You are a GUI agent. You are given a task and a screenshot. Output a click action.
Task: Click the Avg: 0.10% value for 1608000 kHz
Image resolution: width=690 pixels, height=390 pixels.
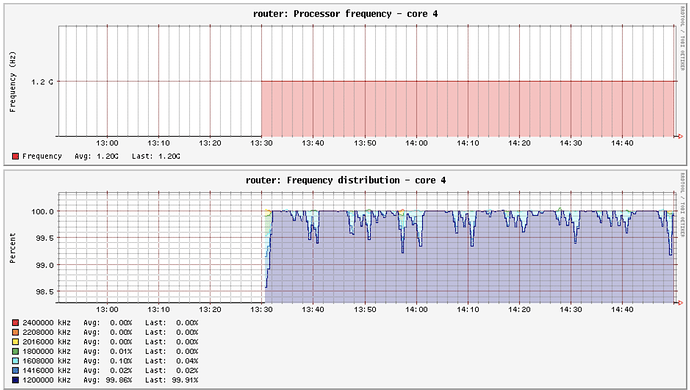pos(108,361)
